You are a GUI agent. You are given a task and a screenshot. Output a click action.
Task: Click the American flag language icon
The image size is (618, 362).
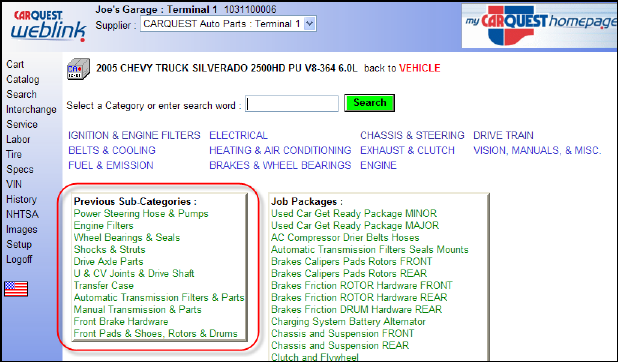click(x=16, y=289)
